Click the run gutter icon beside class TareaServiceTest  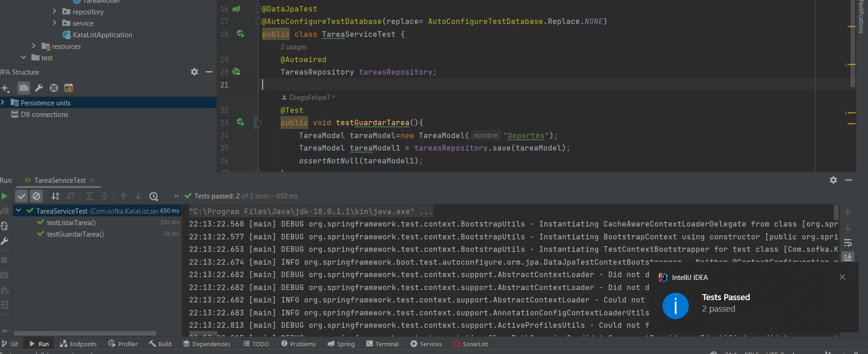[240, 34]
